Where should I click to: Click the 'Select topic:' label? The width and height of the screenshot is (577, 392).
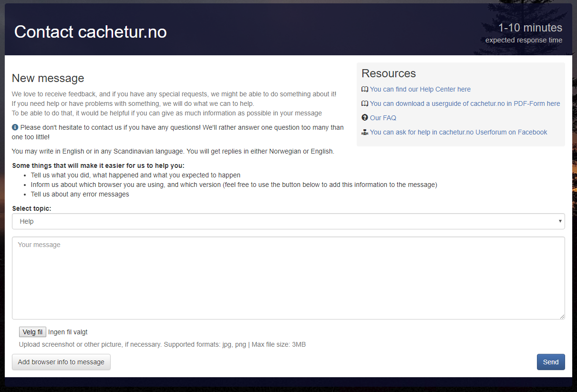31,208
